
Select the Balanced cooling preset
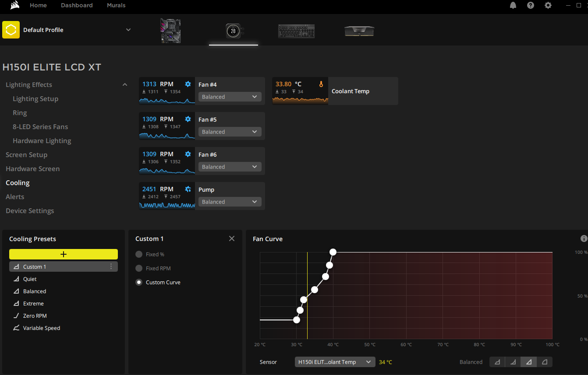[64, 291]
